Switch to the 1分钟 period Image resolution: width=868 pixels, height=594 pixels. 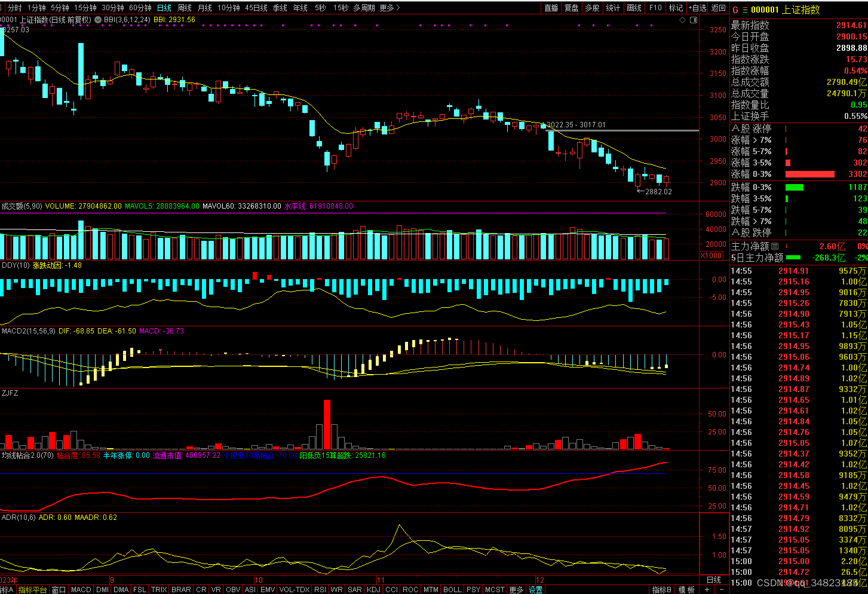point(36,8)
